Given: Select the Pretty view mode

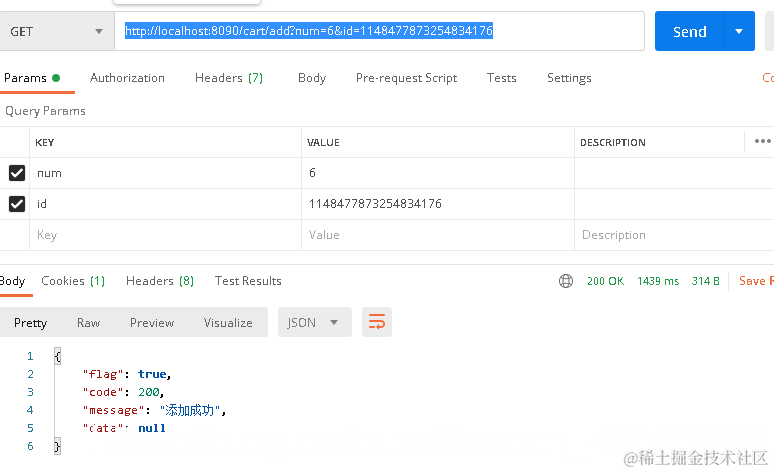Looking at the screenshot, I should tap(31, 323).
